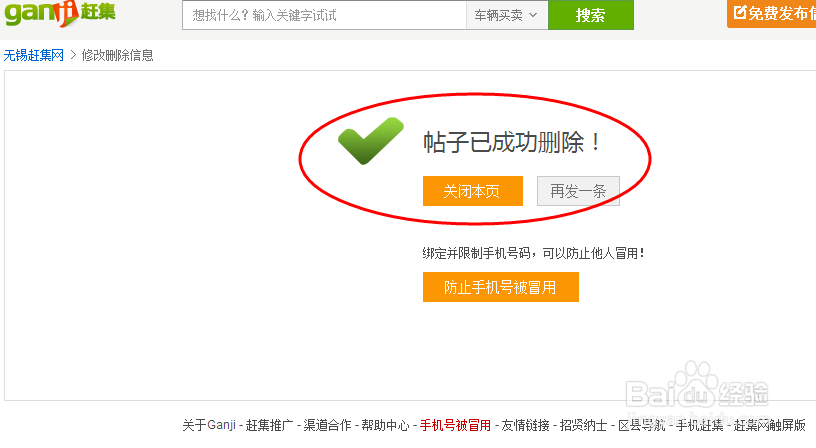Click the green success checkmark icon
Screen dimensions: 816x448
[371, 140]
